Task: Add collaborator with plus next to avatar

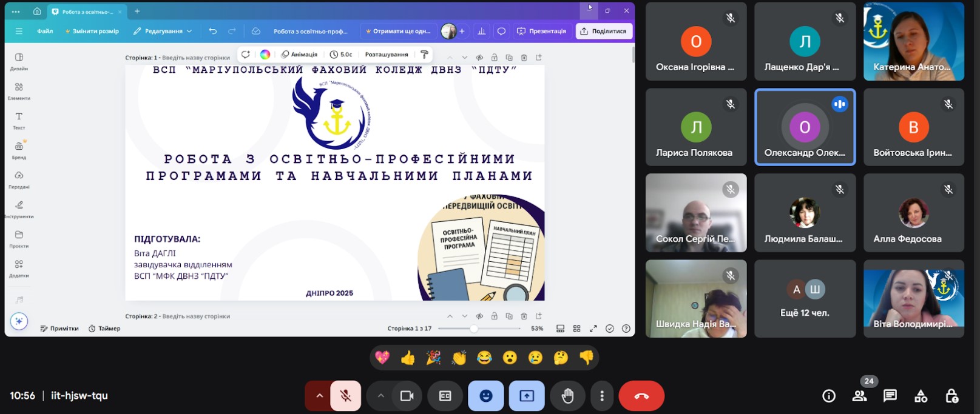Action: click(462, 31)
